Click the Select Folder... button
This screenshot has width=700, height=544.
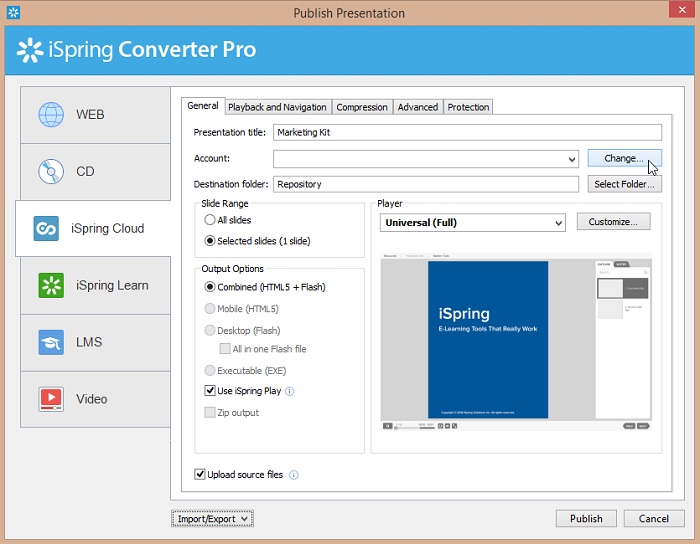click(x=624, y=184)
